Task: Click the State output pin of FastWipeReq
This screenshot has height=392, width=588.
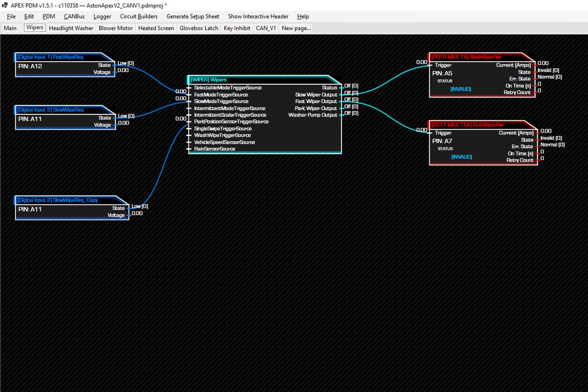Action: (x=114, y=65)
